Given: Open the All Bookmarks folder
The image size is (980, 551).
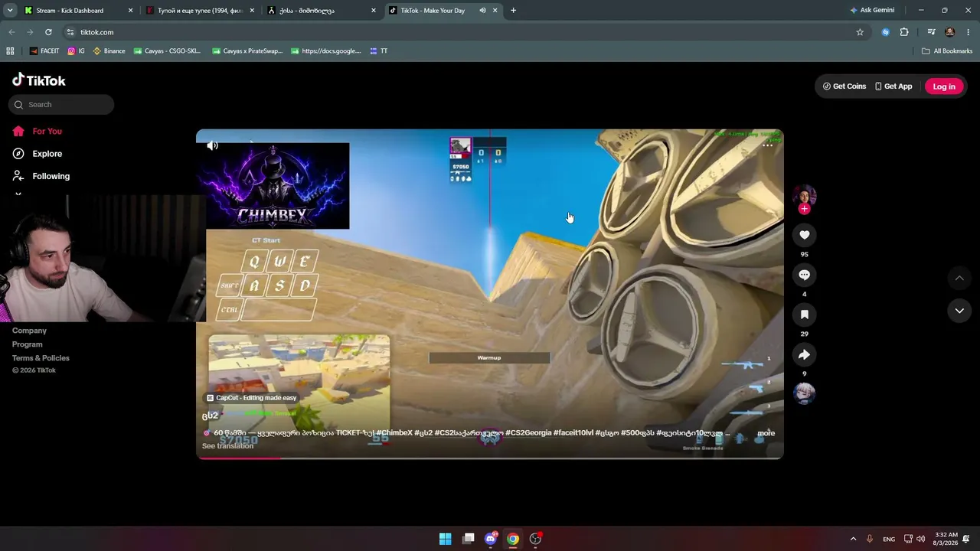Looking at the screenshot, I should (947, 51).
